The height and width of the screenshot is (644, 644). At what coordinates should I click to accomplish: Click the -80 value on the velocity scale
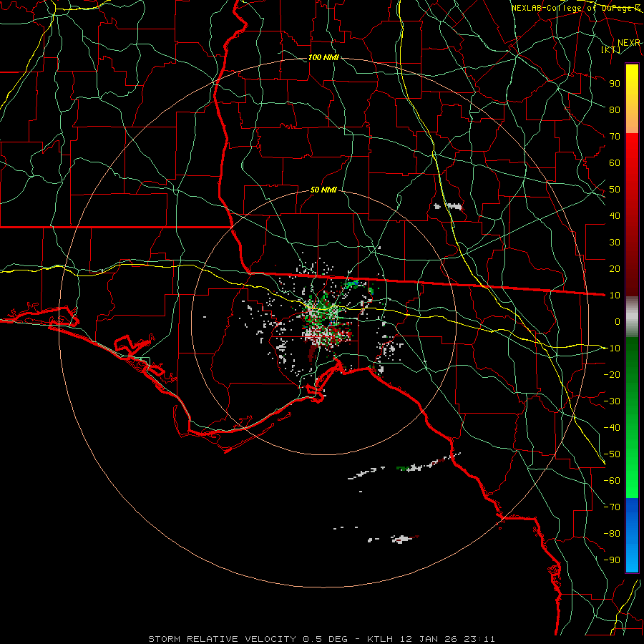pyautogui.click(x=612, y=534)
